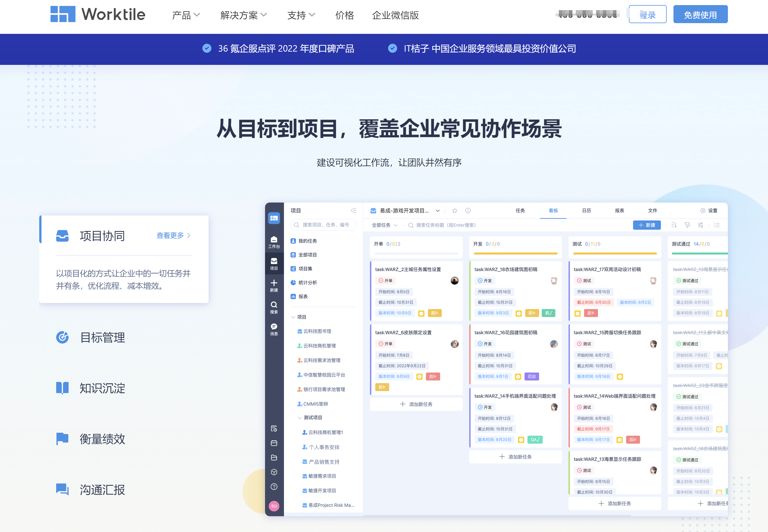Switch to the 任务 tab

(x=520, y=210)
